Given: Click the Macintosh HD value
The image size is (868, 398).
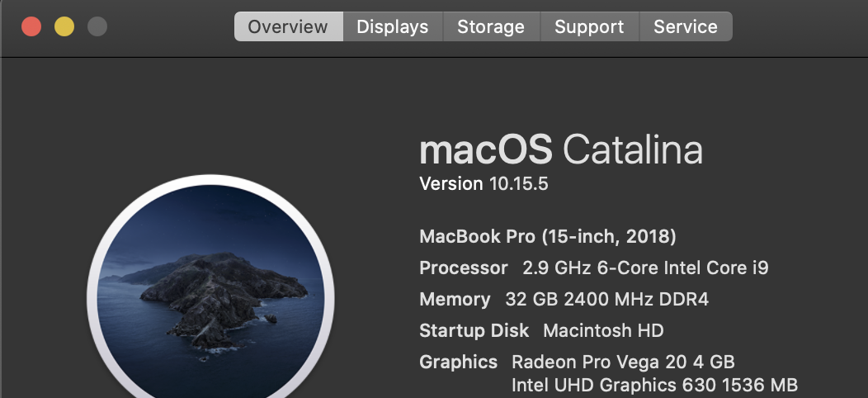Looking at the screenshot, I should [603, 331].
